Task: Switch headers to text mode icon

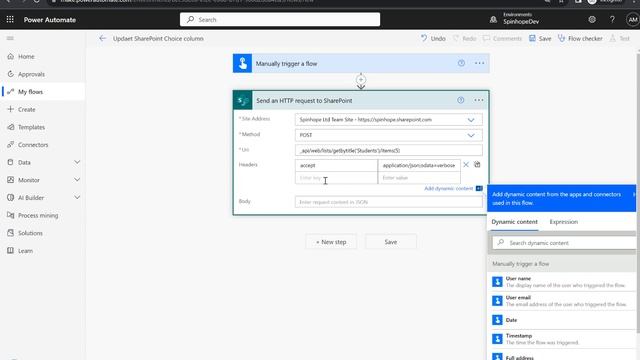Action: coord(477,164)
